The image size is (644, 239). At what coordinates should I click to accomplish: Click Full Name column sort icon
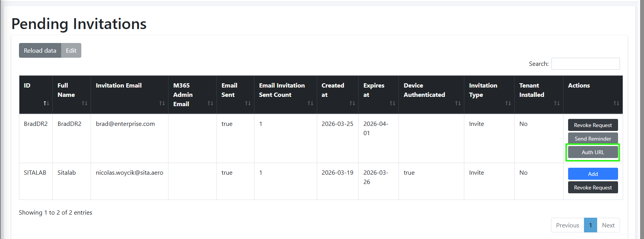coord(84,103)
